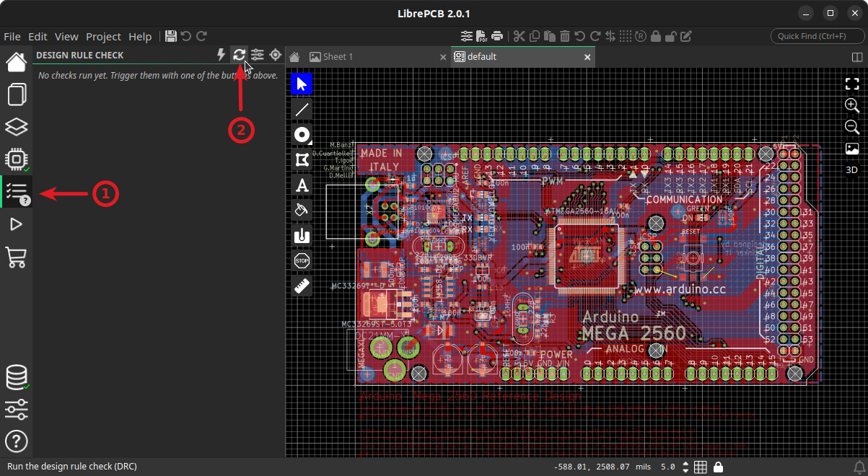
Task: Open the rule check list sidebar panel
Action: click(x=16, y=192)
